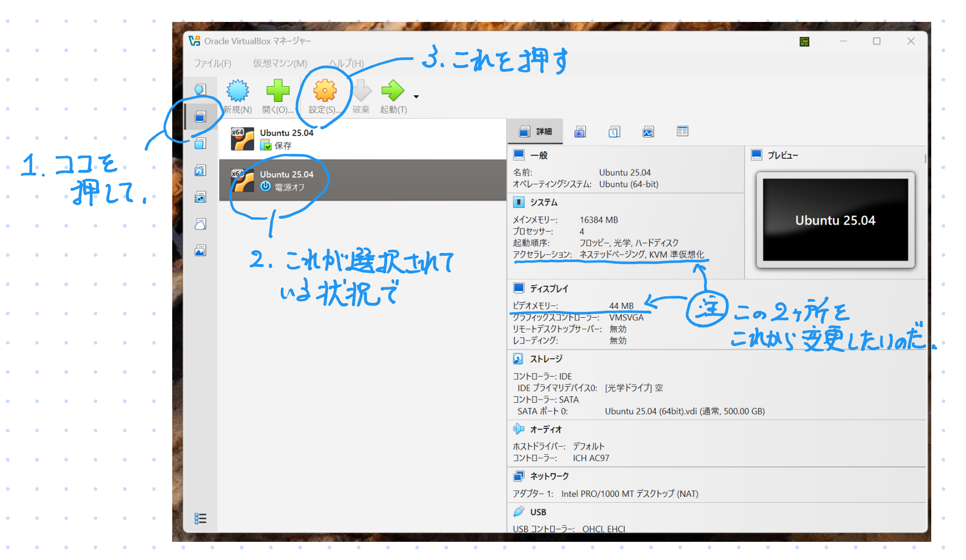Open the Activity graph tab icon
The width and height of the screenshot is (966, 560).
[648, 132]
